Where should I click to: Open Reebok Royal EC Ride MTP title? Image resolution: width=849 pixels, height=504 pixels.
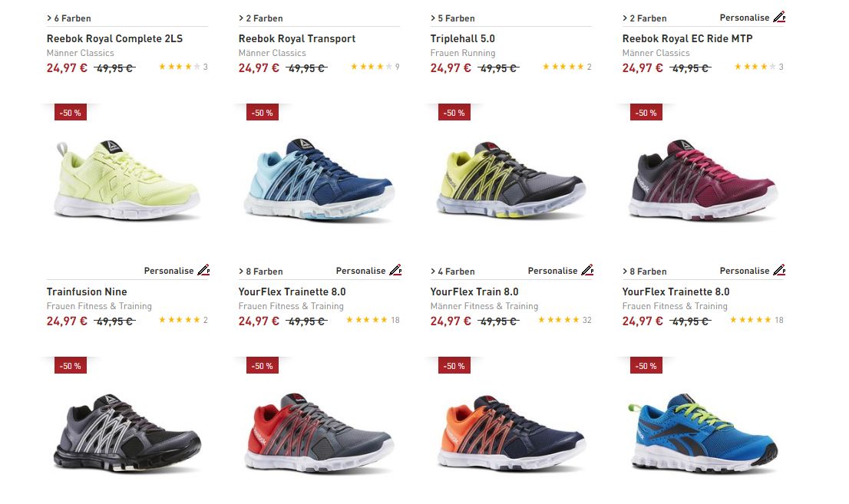(x=687, y=38)
